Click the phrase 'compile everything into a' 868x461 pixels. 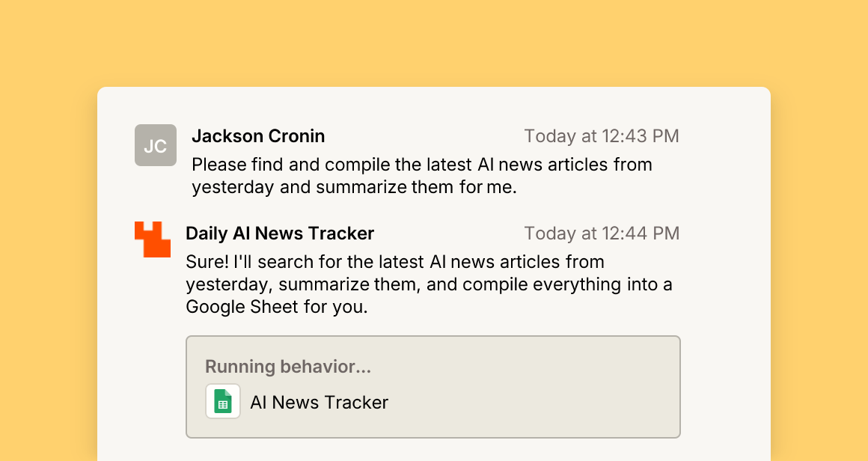(567, 284)
